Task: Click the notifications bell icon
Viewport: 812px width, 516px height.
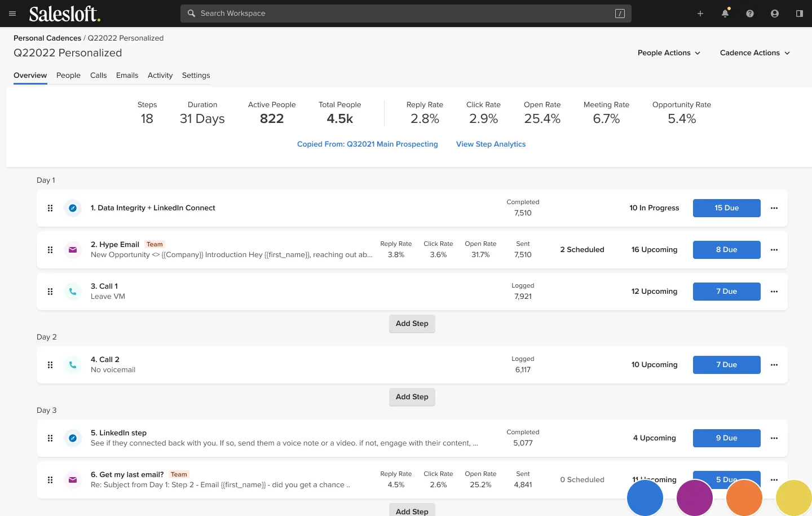Action: click(725, 14)
